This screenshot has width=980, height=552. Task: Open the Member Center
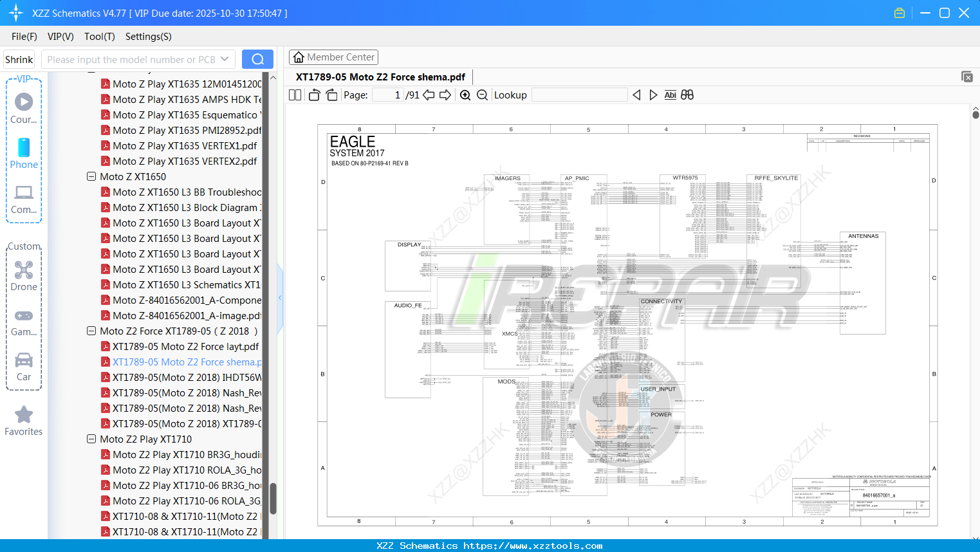[x=333, y=57]
